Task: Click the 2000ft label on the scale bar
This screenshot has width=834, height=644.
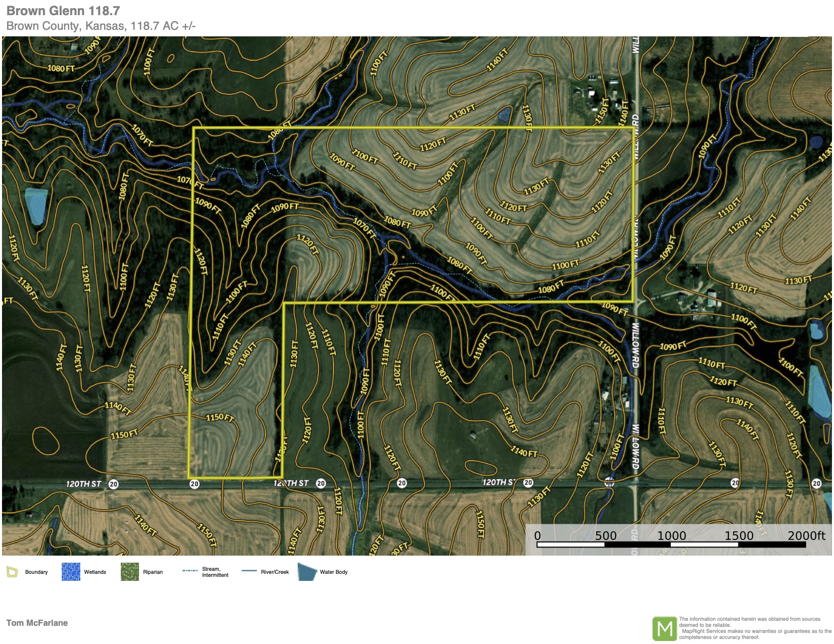Action: tap(806, 535)
